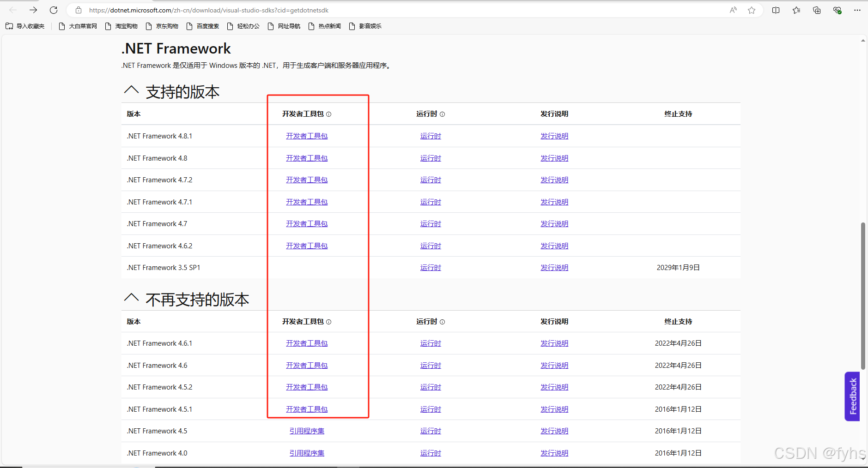This screenshot has height=468, width=868.
Task: Open 发行说明 for .NET Framework 4.6
Action: (554, 366)
